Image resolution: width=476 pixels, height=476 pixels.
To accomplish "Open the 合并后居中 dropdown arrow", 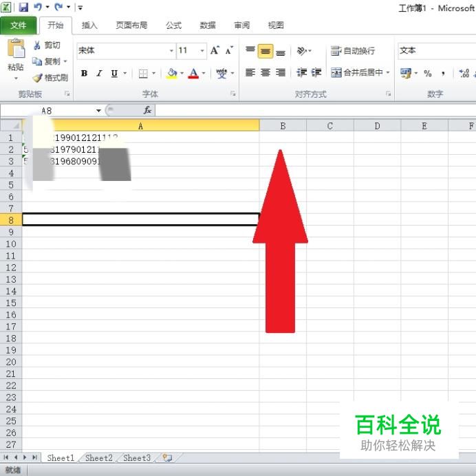I will pos(388,72).
